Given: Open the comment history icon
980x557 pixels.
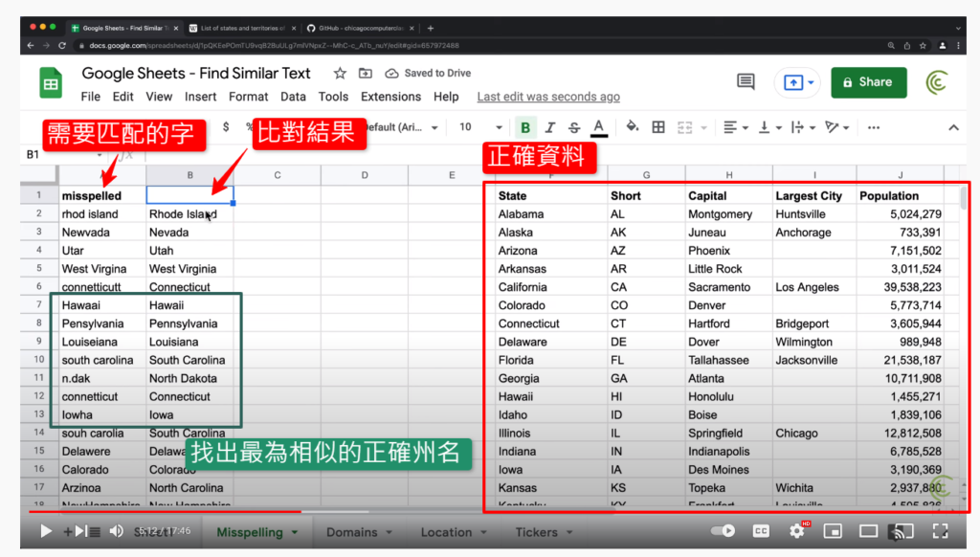Looking at the screenshot, I should tap(746, 82).
